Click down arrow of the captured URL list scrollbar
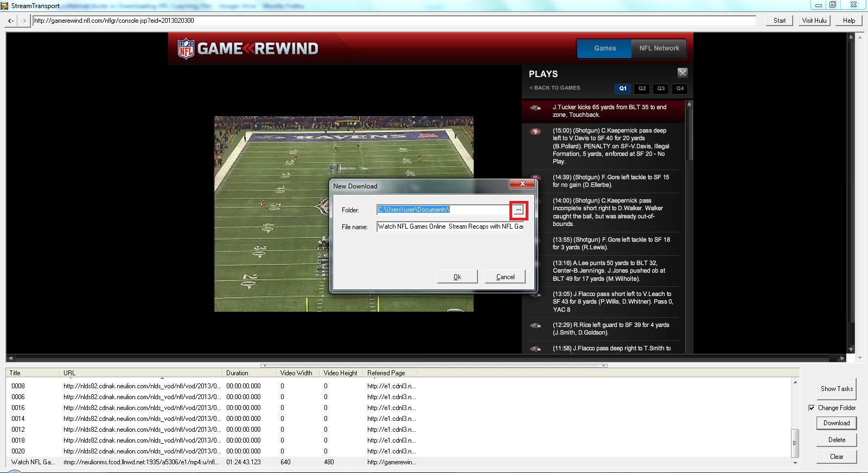Viewport: 868px width, 473px height. (x=795, y=463)
